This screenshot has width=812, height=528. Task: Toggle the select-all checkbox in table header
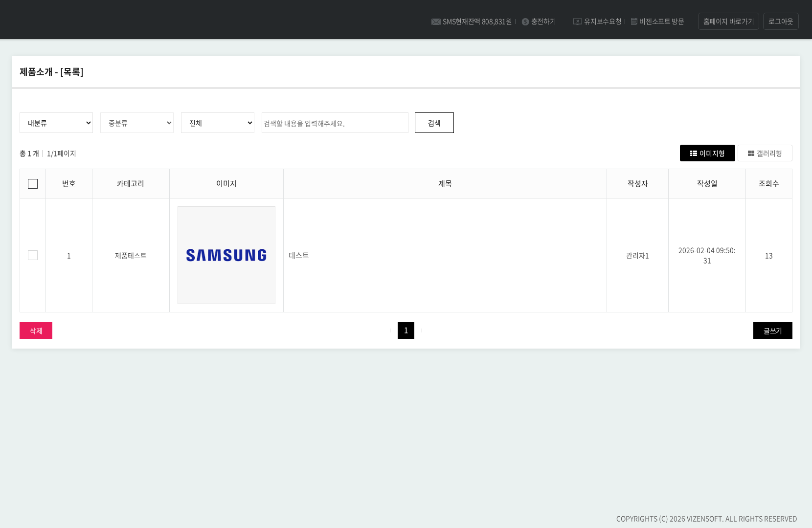tap(33, 184)
